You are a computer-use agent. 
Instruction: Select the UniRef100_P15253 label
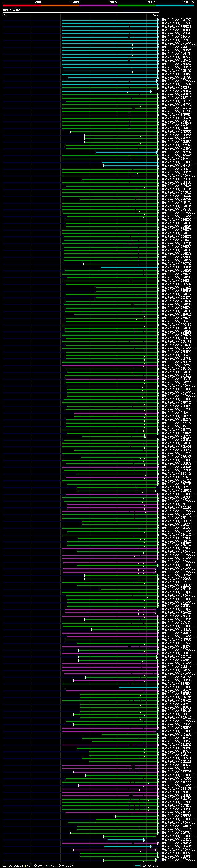coord(177,379)
